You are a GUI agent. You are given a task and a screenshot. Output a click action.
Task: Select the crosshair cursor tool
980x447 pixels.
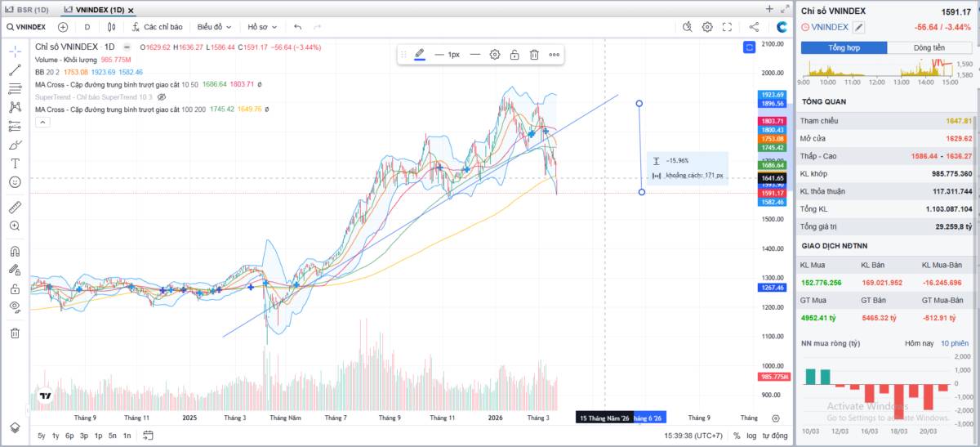click(x=15, y=50)
